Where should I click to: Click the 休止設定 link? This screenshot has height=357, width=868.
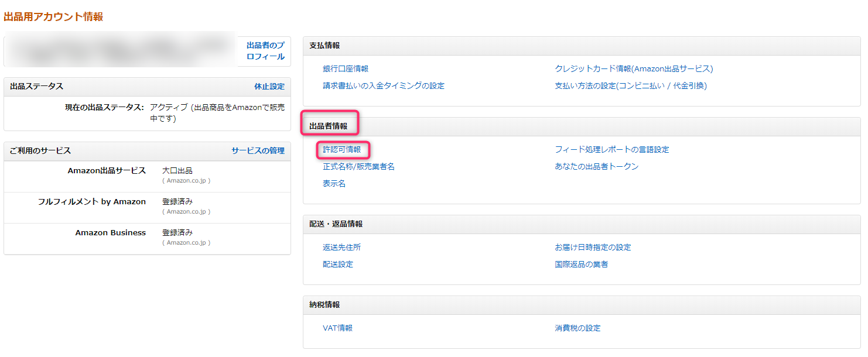pos(269,87)
